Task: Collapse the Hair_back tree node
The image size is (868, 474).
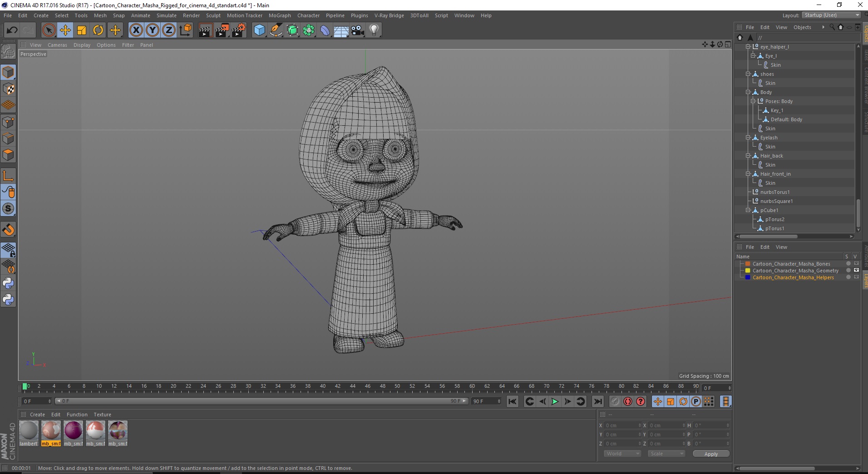Action: click(x=748, y=156)
